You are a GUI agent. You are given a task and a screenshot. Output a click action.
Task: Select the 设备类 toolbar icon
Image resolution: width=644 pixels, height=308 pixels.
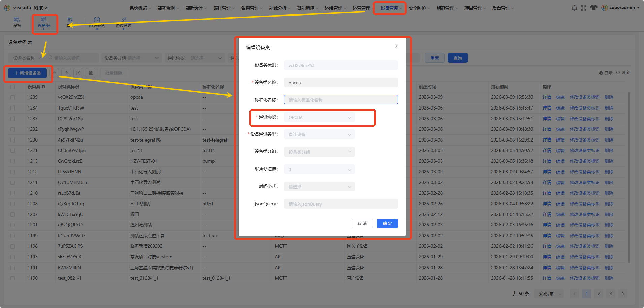(x=44, y=22)
